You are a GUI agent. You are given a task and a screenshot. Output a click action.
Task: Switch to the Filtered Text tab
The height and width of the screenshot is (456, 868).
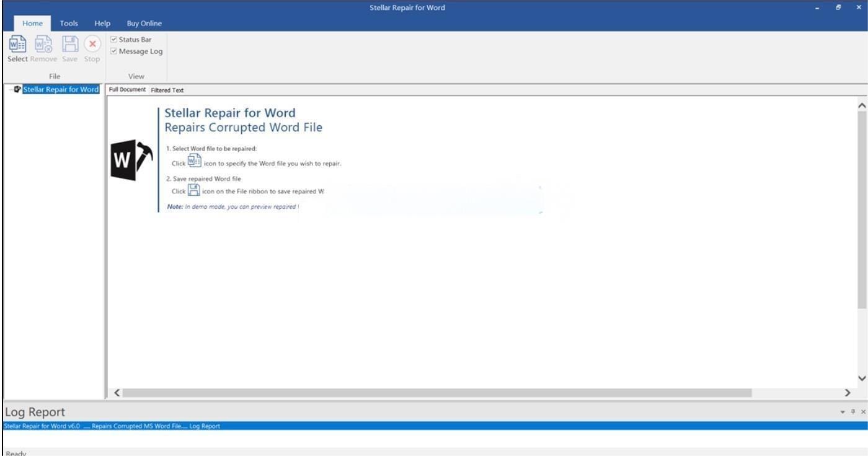click(x=167, y=90)
